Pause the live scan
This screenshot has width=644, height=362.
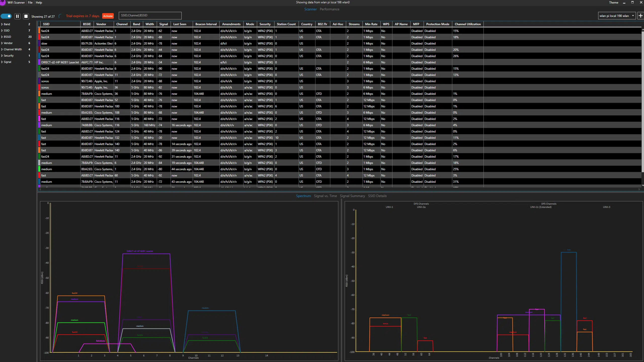pyautogui.click(x=17, y=16)
